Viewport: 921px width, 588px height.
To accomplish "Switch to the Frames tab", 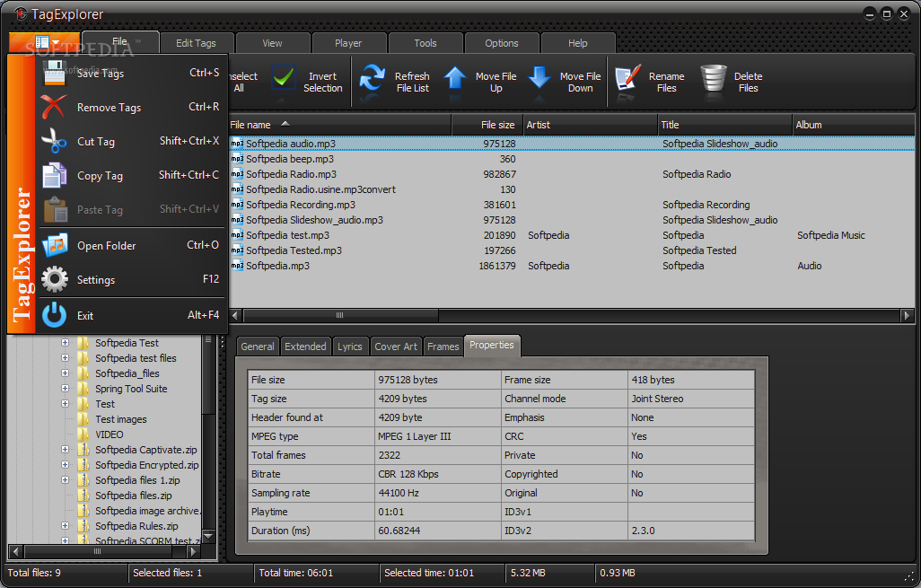I will 443,347.
